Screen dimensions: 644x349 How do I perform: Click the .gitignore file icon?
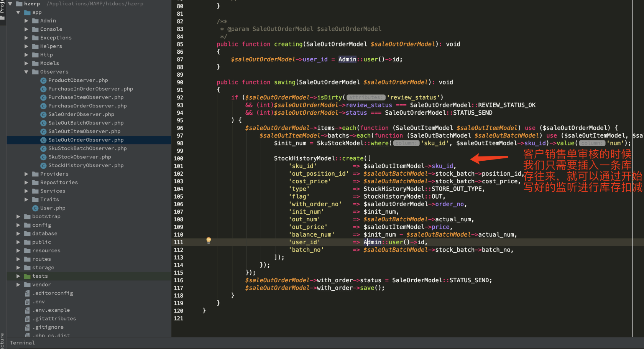[x=27, y=327]
